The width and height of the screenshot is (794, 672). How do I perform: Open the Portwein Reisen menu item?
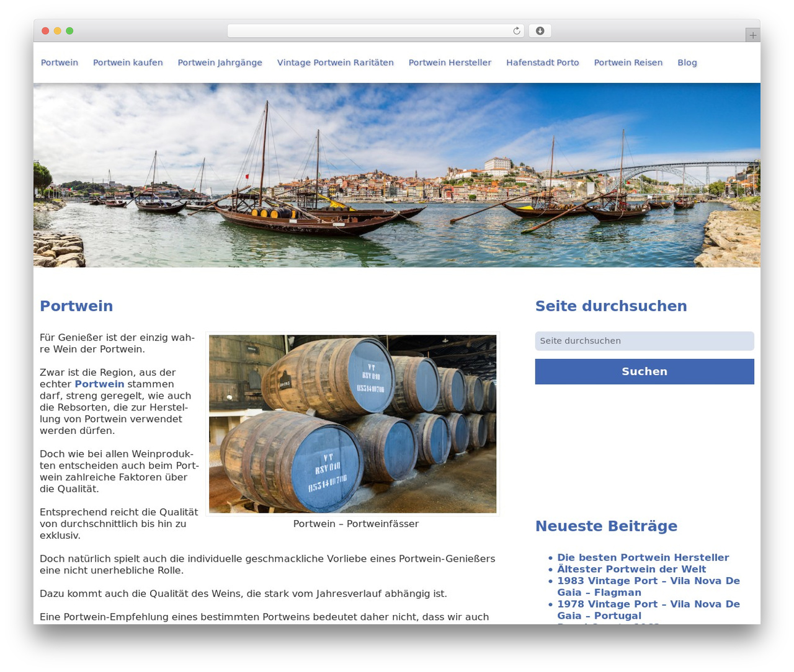click(628, 63)
